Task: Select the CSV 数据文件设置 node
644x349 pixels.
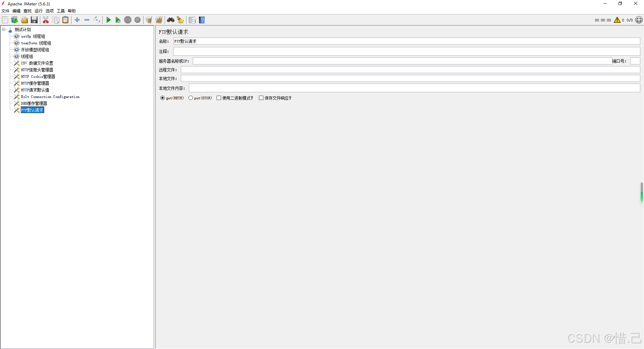Action: tap(37, 63)
